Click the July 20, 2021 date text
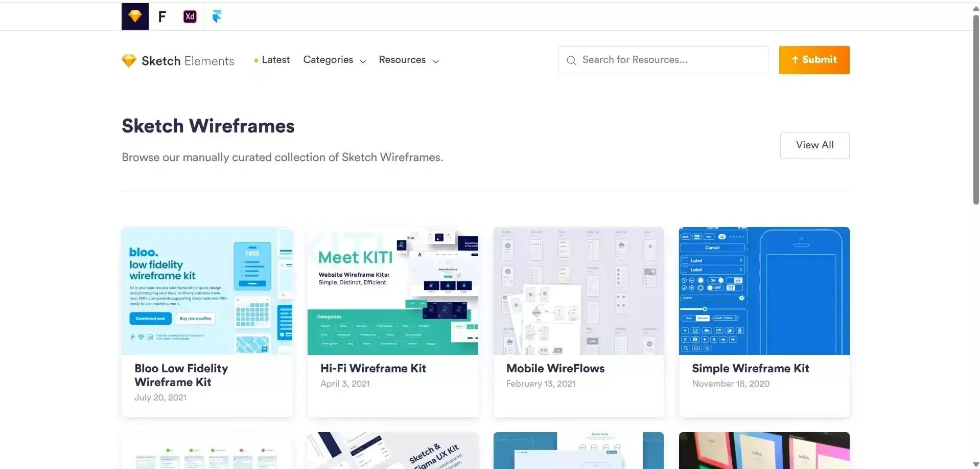The image size is (980, 469). [160, 397]
